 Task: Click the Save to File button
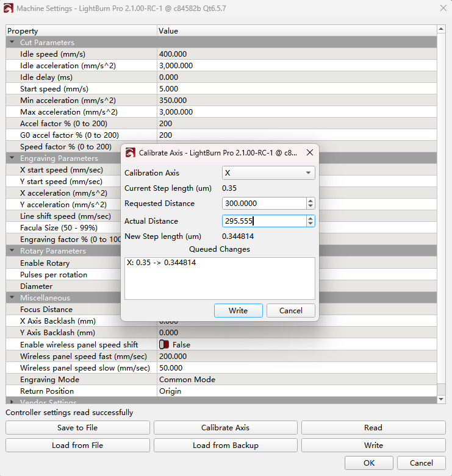coord(77,428)
